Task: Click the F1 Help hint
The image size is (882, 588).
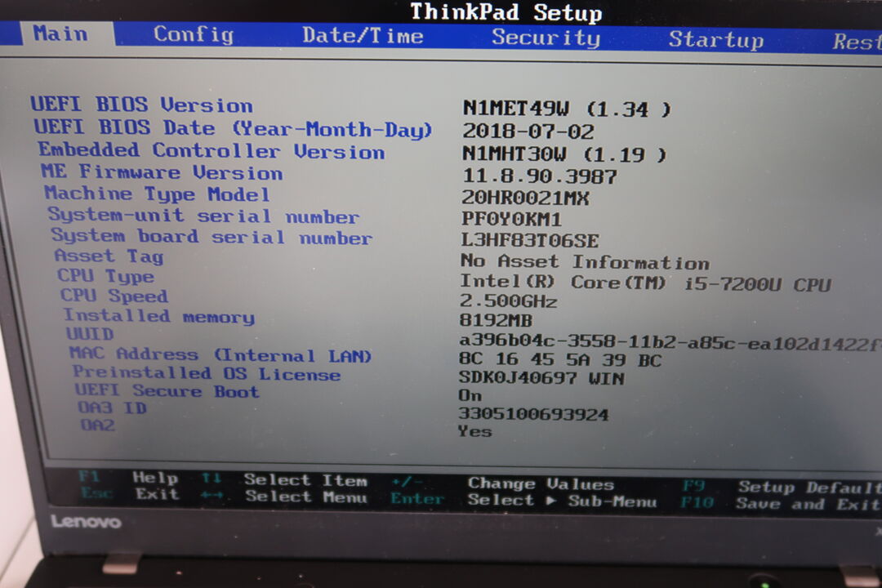Action: pyautogui.click(x=131, y=478)
